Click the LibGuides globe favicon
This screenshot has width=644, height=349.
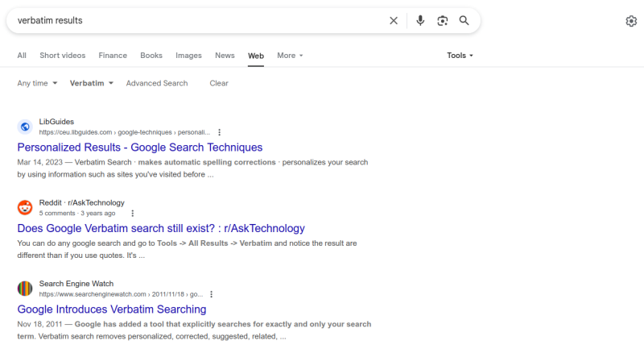coord(25,127)
